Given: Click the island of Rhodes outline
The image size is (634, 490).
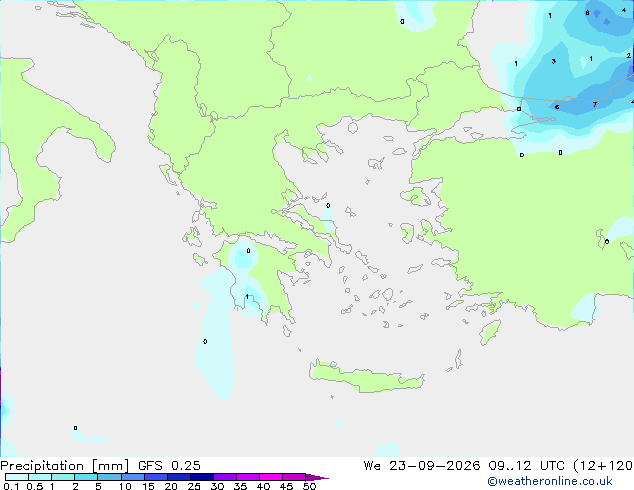Looking at the screenshot, I should [490, 332].
